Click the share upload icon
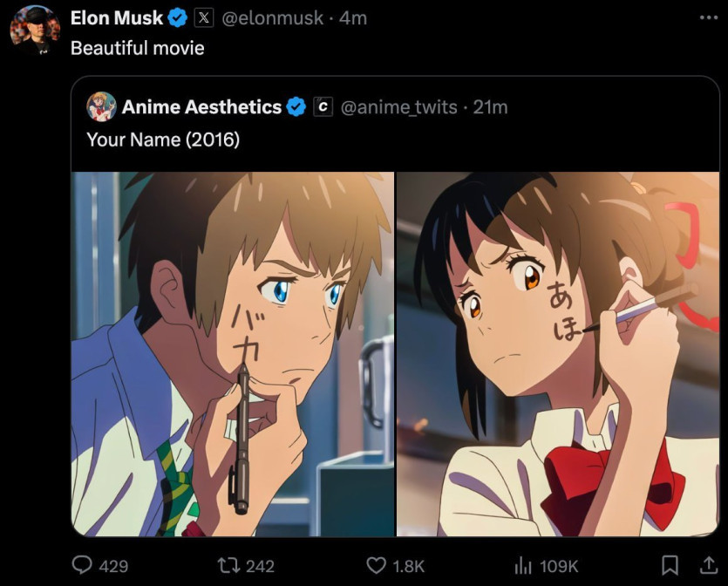Image resolution: width=728 pixels, height=586 pixels. coord(705,566)
